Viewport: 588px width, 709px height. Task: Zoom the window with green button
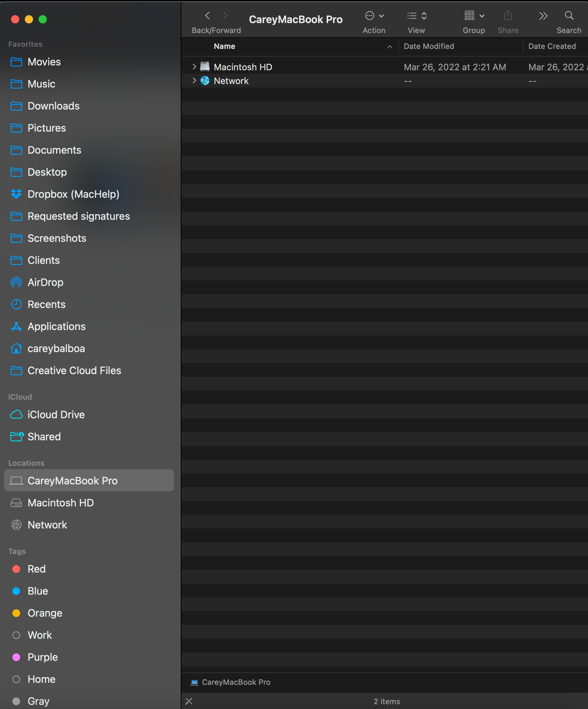pos(43,19)
